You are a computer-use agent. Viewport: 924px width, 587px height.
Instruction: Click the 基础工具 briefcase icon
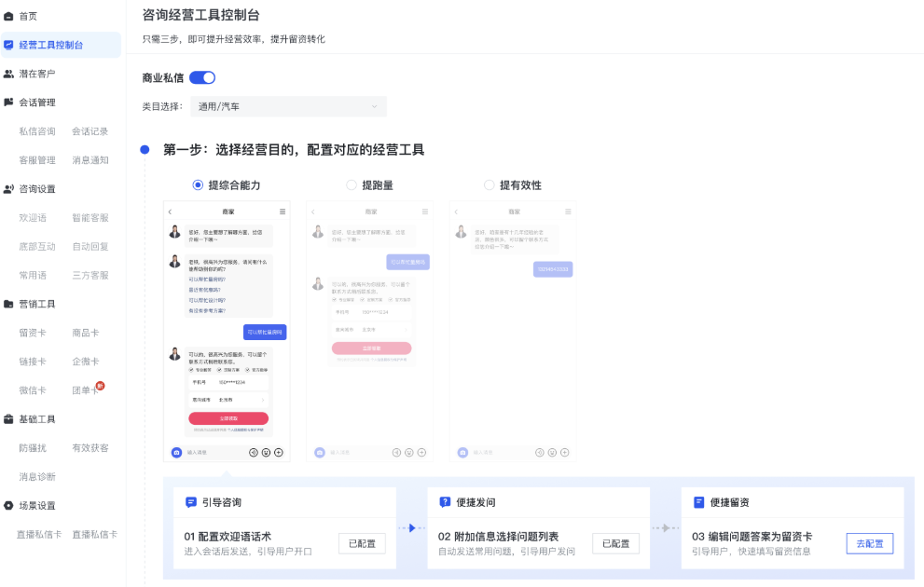[x=8, y=419]
